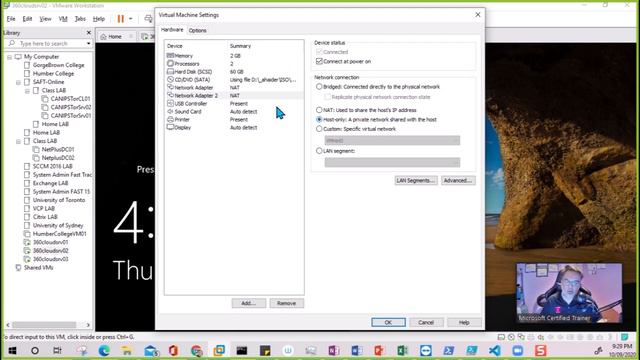Select NetPlusDC01 VM in library
The image size is (640, 360).
58,149
